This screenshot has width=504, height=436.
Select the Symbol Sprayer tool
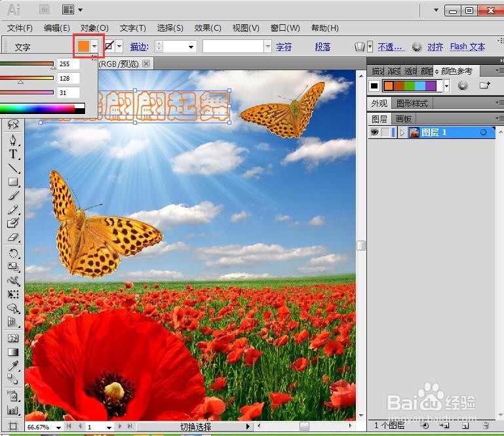(13, 396)
